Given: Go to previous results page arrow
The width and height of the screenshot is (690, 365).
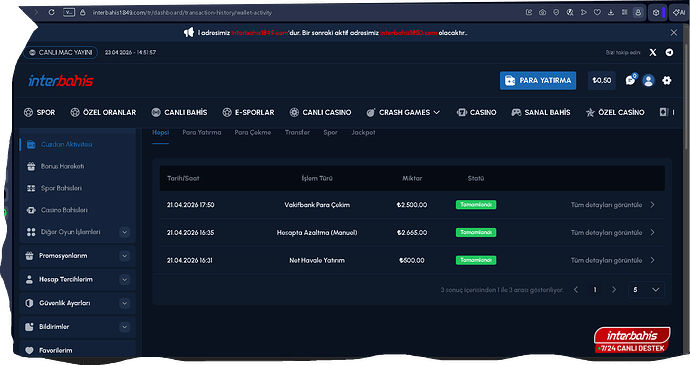Looking at the screenshot, I should point(576,290).
